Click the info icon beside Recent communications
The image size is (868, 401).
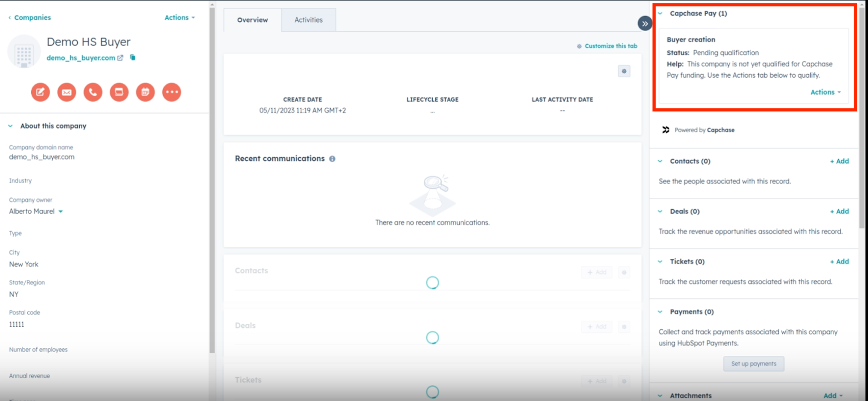[x=332, y=159]
